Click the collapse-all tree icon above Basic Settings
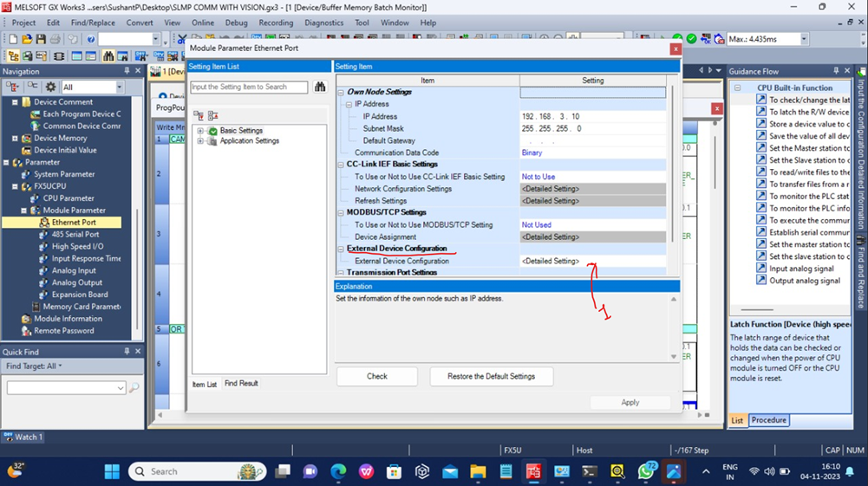This screenshot has width=868, height=486. [212, 115]
